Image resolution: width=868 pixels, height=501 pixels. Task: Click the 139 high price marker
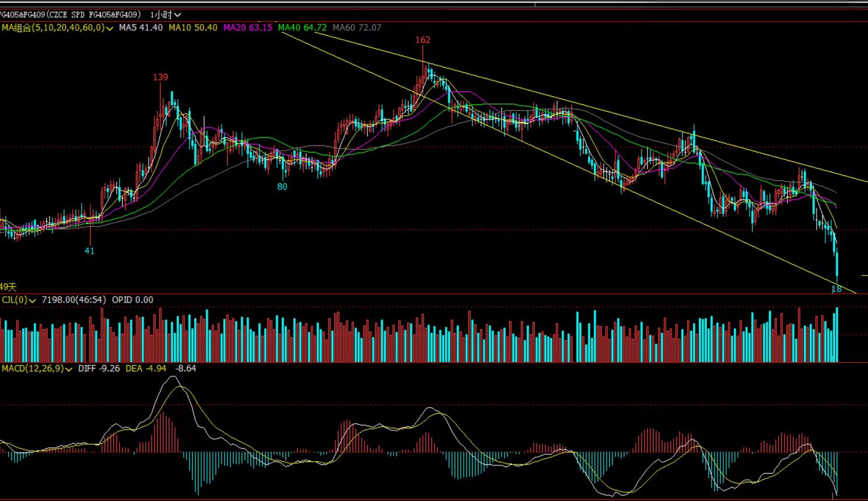(x=160, y=77)
